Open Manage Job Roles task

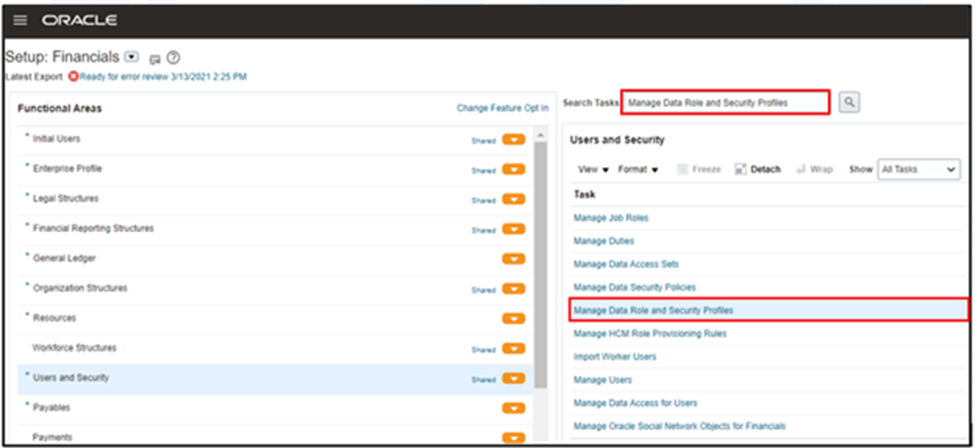pyautogui.click(x=611, y=218)
